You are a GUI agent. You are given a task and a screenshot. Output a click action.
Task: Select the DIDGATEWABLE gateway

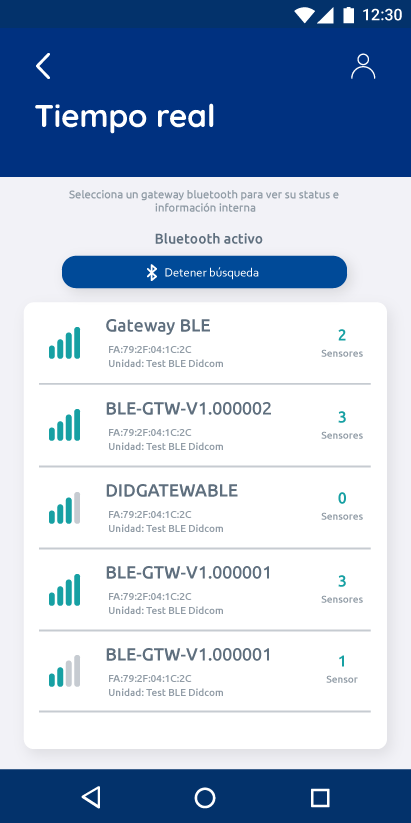pos(205,508)
